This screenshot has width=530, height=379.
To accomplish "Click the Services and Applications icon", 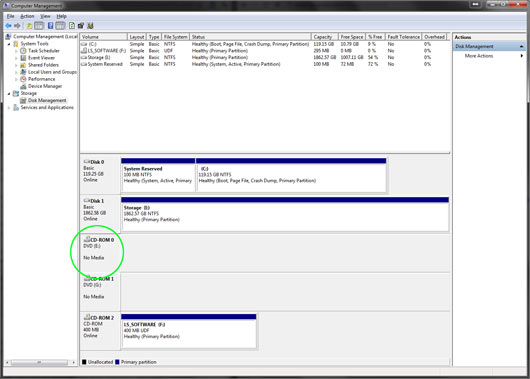I will 16,108.
